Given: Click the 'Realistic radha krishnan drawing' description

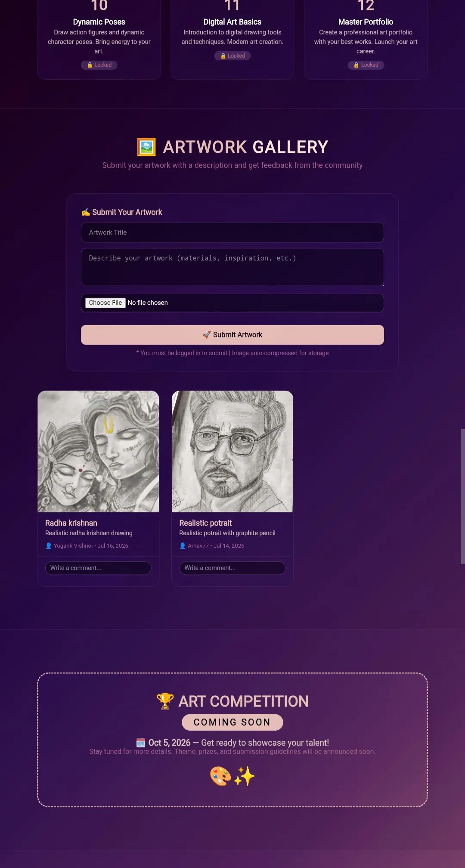Looking at the screenshot, I should (x=89, y=533).
